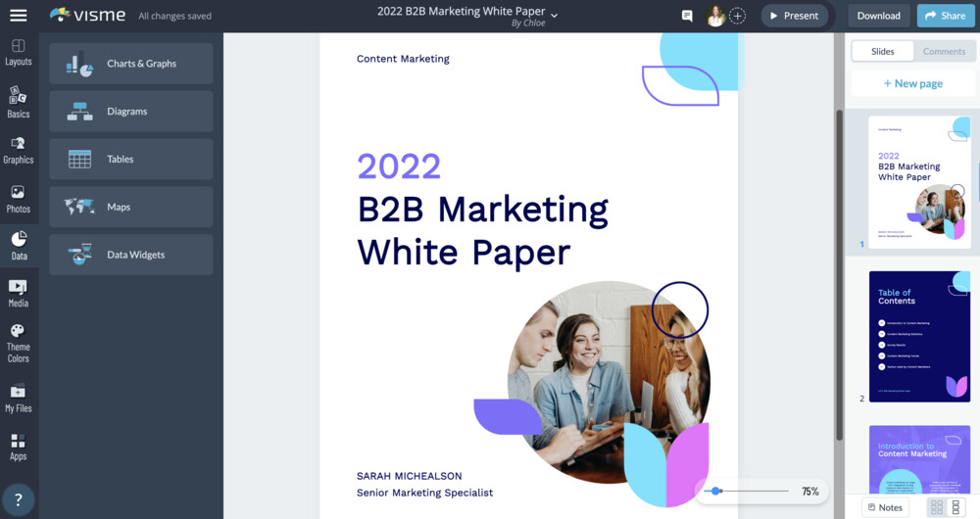The width and height of the screenshot is (980, 519).
Task: Select the Slides tab
Action: (882, 51)
